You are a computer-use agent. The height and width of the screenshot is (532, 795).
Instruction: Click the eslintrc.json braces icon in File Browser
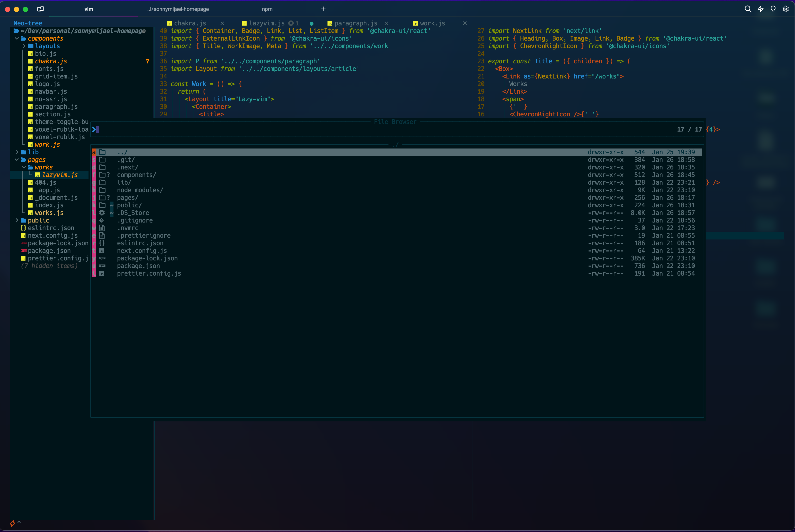(x=102, y=243)
